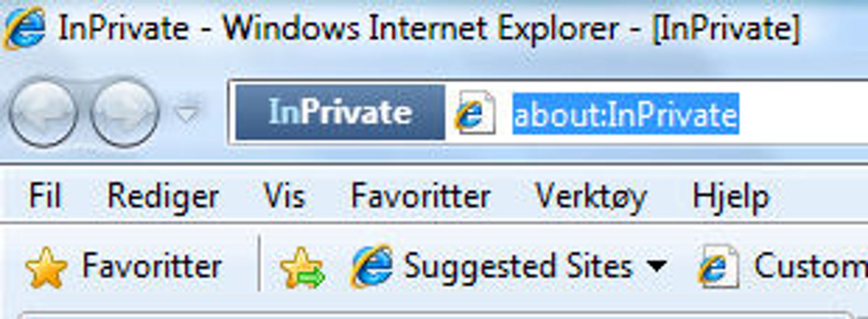Click Add to Favorites Bar star icon
This screenshot has height=319, width=868.
click(x=302, y=267)
